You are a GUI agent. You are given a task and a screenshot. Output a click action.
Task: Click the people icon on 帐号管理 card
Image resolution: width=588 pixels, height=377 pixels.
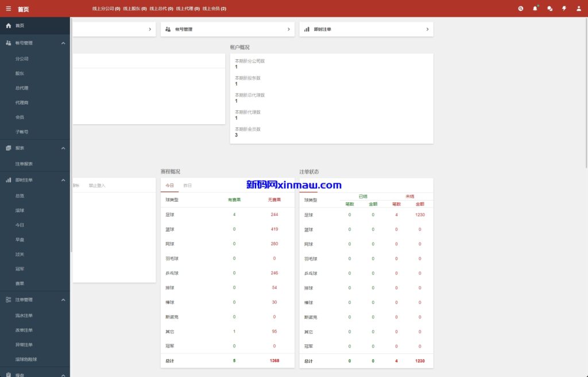[x=168, y=29]
